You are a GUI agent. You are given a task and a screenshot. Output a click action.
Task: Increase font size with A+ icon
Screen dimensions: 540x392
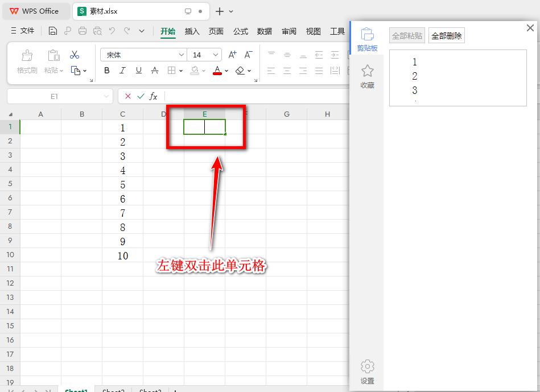[x=233, y=55]
